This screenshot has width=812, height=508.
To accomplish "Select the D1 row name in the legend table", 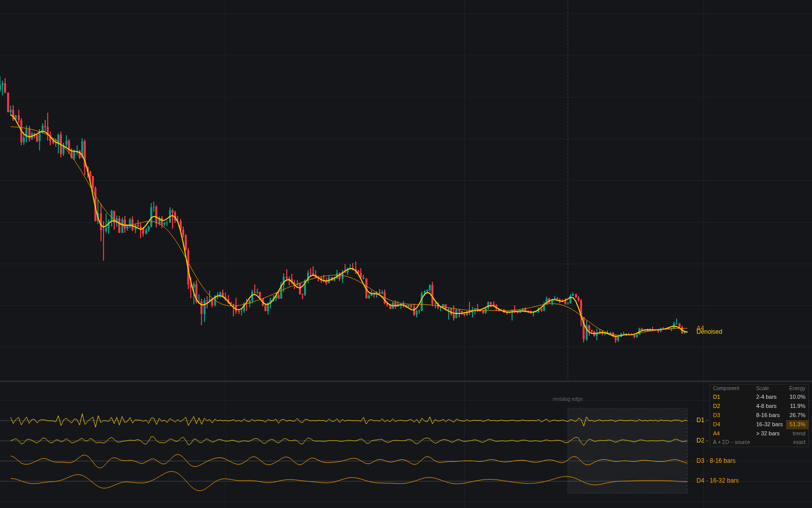I will (x=717, y=397).
